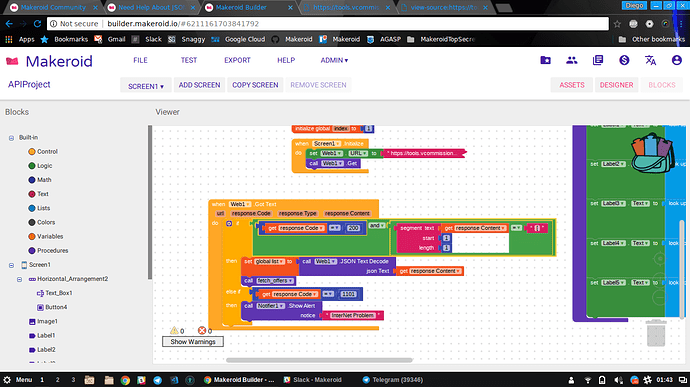Switch to workspace 2 in taskbar
The height and width of the screenshot is (387, 690).
pyautogui.click(x=57, y=380)
